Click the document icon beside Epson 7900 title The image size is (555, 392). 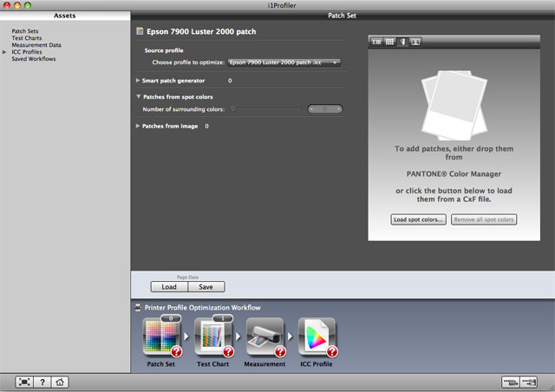(140, 31)
